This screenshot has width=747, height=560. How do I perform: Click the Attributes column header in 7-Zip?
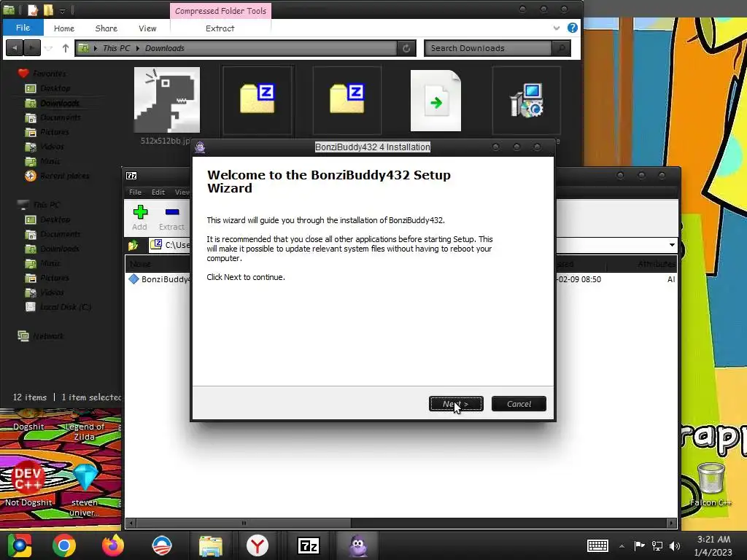656,264
